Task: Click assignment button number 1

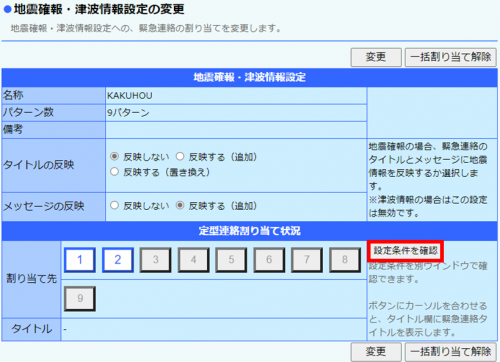Action: click(x=80, y=260)
